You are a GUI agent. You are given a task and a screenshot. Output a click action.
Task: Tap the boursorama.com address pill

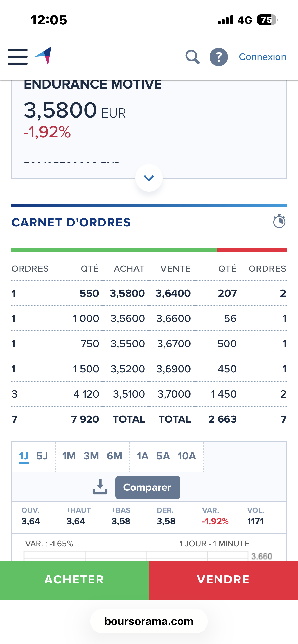pyautogui.click(x=149, y=621)
